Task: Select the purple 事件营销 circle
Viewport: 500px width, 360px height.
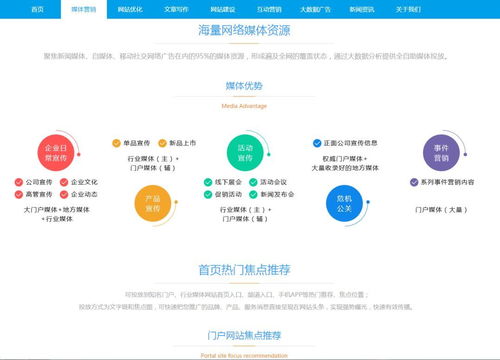Action: coord(441,153)
